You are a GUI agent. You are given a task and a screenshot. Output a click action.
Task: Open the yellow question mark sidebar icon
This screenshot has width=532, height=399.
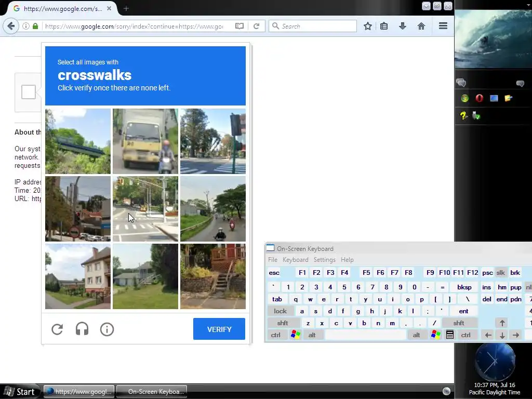[463, 116]
